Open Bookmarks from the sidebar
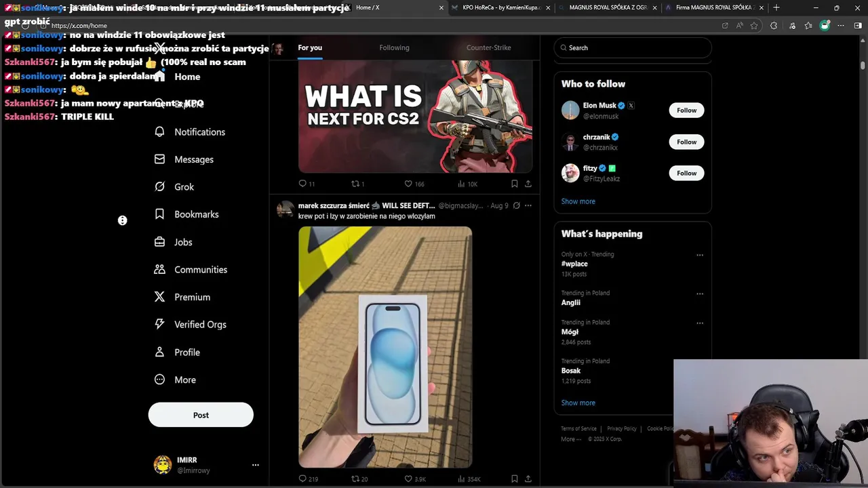Screen dimensions: 868x488 tap(186, 214)
